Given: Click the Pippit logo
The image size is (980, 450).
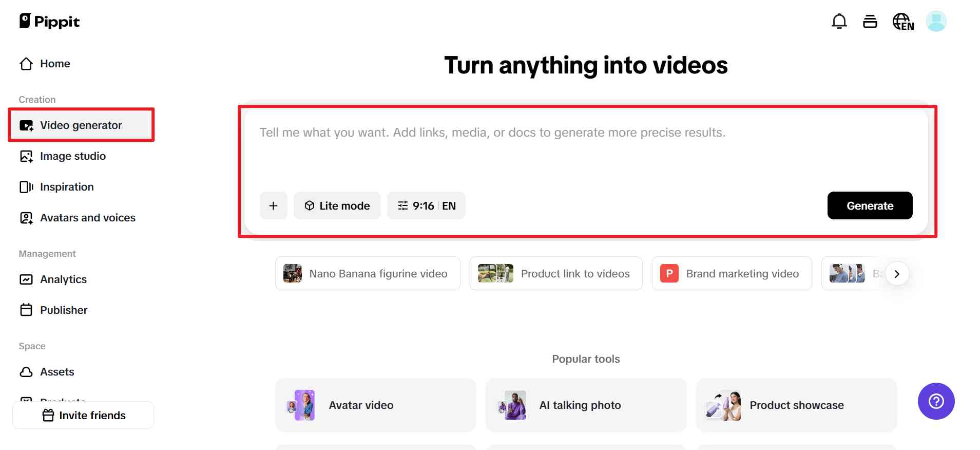Looking at the screenshot, I should [49, 22].
